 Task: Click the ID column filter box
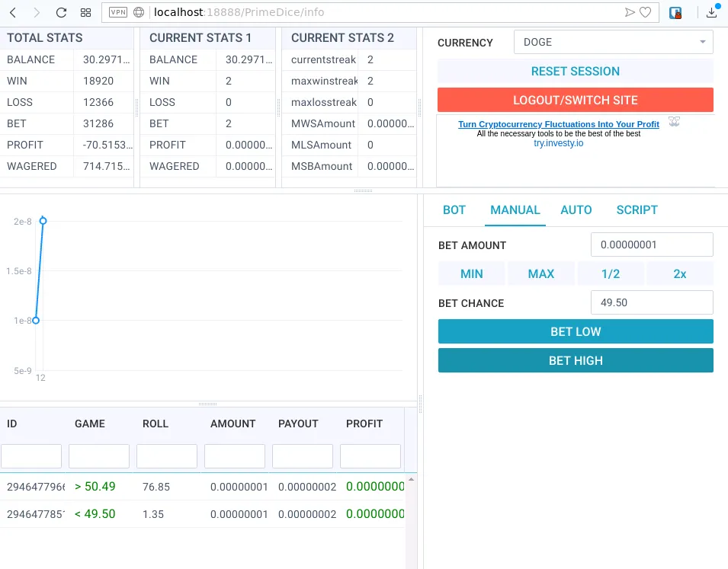click(31, 456)
